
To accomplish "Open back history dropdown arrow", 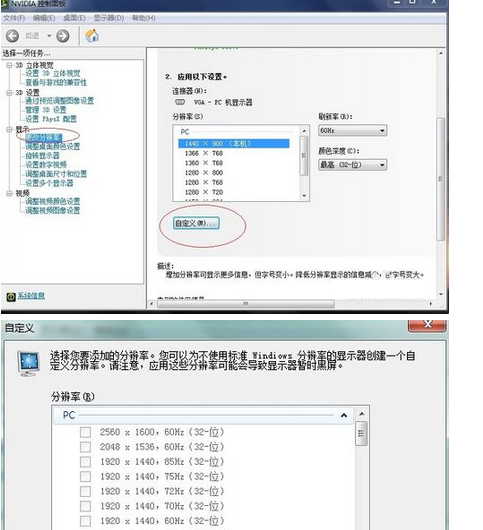I will 49,35.
